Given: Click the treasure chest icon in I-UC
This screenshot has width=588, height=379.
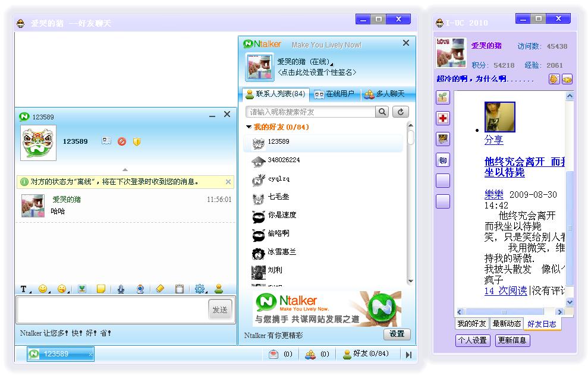Looking at the screenshot, I should pyautogui.click(x=443, y=139).
